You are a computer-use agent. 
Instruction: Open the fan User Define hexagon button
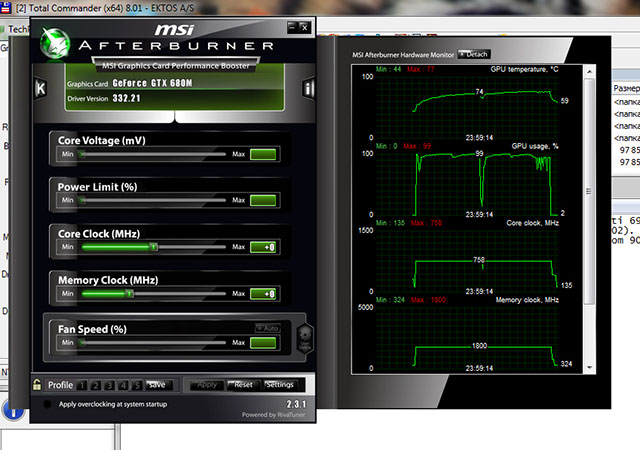coord(305,338)
